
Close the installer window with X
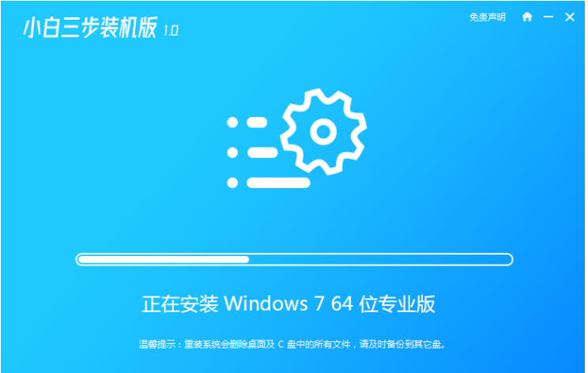tap(570, 17)
